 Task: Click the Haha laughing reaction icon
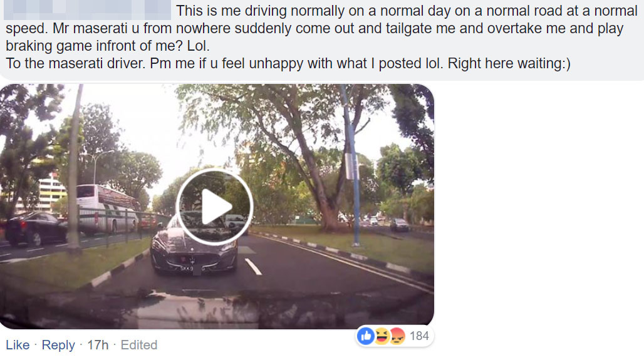click(x=382, y=336)
